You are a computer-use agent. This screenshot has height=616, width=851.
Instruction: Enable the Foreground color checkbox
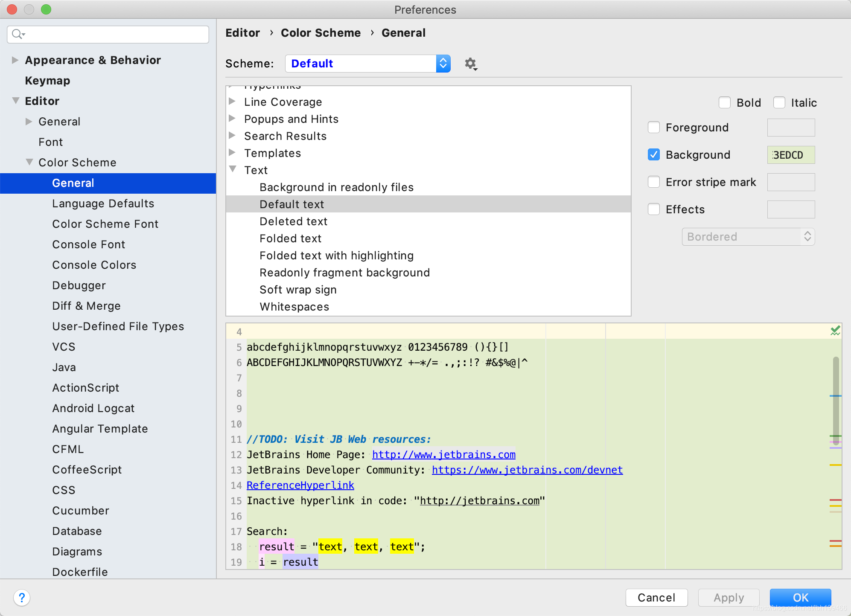pyautogui.click(x=653, y=127)
